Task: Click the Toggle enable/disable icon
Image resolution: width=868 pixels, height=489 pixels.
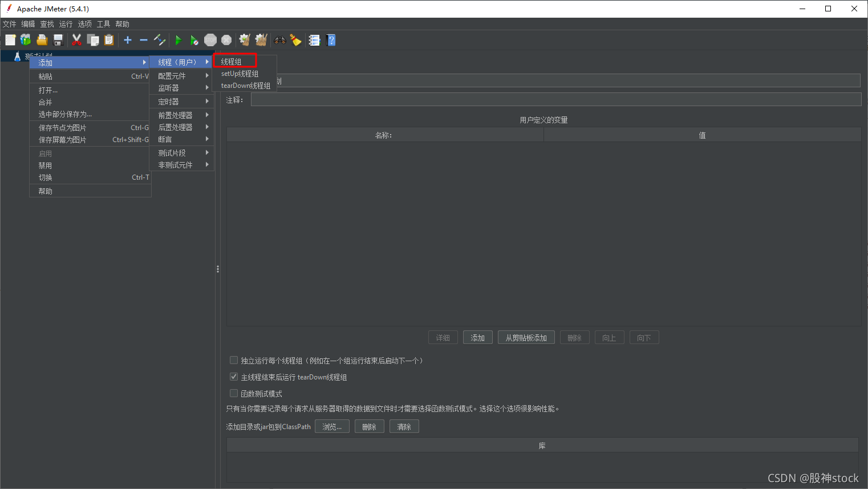Action: (160, 40)
